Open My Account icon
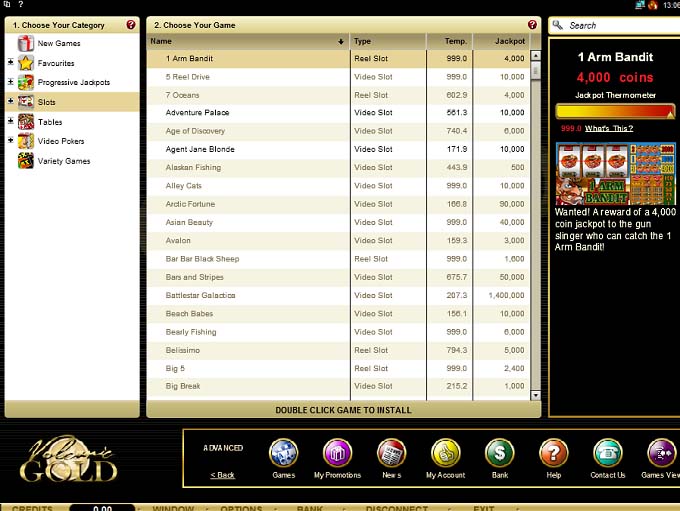 (445, 454)
